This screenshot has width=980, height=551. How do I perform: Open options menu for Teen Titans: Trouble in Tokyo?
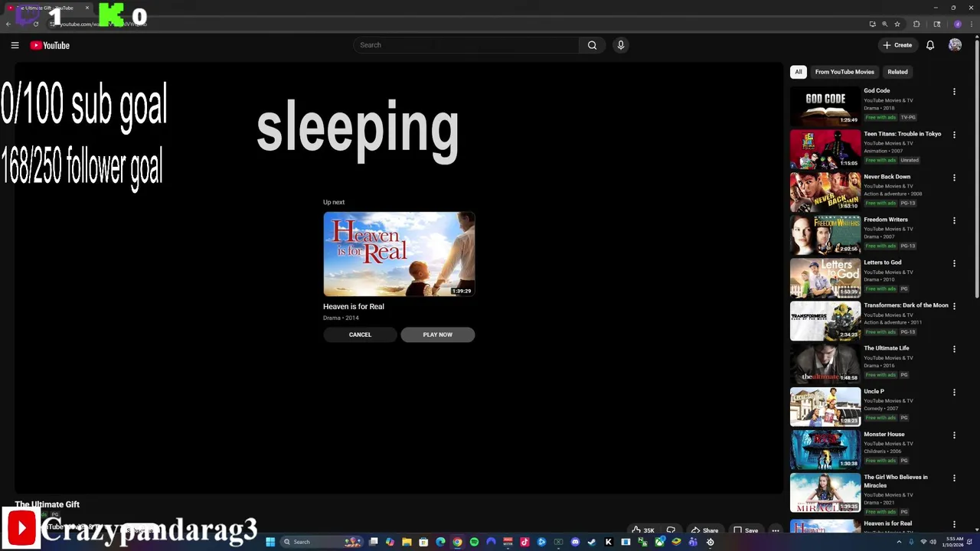pos(954,134)
